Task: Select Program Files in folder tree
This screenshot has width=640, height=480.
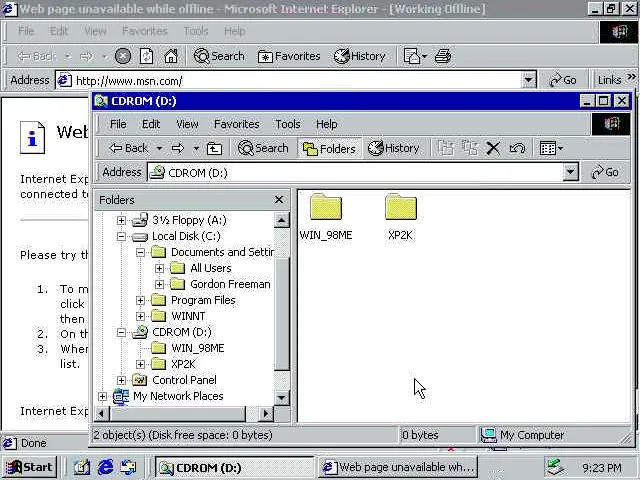Action: coord(203,300)
